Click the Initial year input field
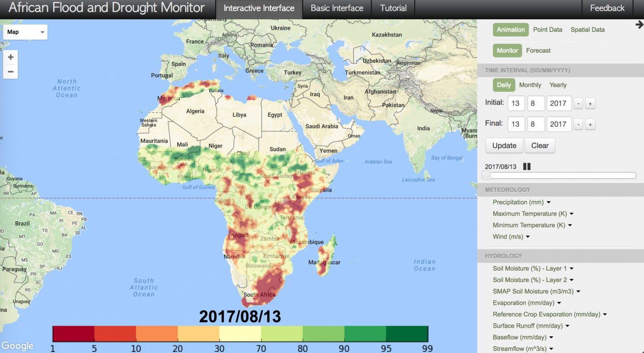This screenshot has width=644, height=353. pyautogui.click(x=558, y=103)
